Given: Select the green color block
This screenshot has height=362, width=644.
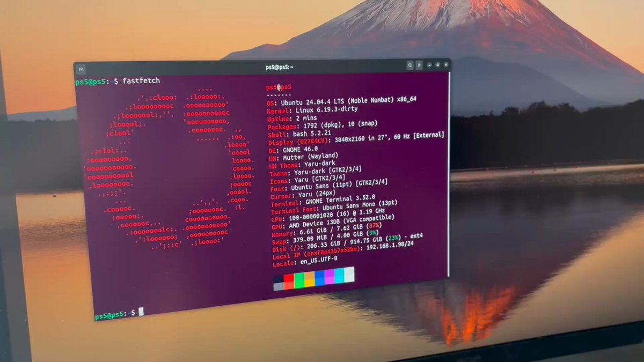Looking at the screenshot, I should pos(299,279).
